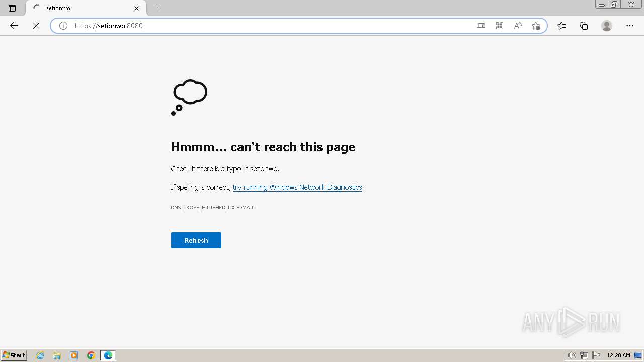The width and height of the screenshot is (644, 362).
Task: Click try running Windows Network Diagnostics link
Action: pyautogui.click(x=297, y=187)
